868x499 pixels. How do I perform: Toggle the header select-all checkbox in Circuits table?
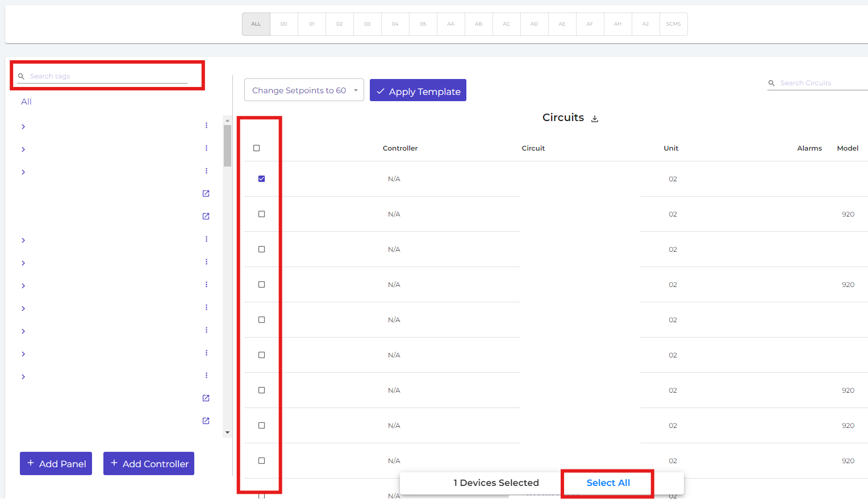(256, 148)
